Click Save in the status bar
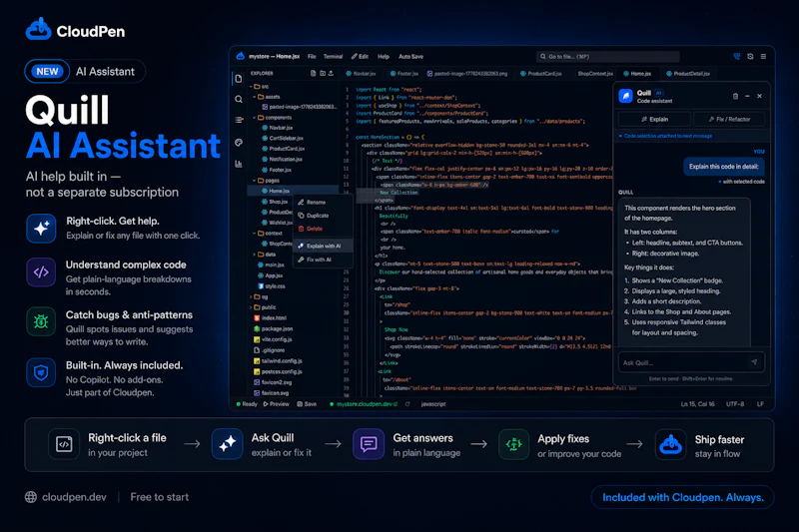Image resolution: width=799 pixels, height=532 pixels. click(x=307, y=403)
